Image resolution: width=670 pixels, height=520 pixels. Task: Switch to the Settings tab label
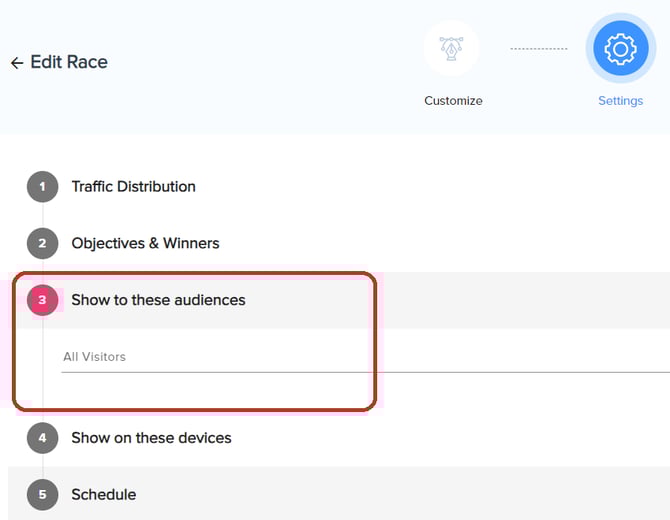[x=620, y=101]
